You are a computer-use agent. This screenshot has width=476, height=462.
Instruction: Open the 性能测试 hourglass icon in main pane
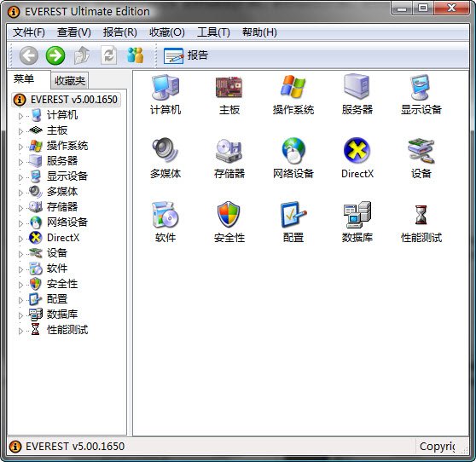[x=421, y=215]
